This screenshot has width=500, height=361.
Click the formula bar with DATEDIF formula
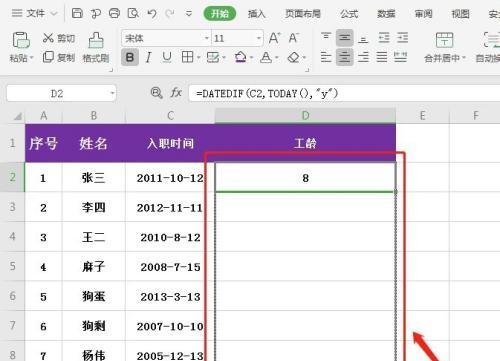pyautogui.click(x=343, y=93)
